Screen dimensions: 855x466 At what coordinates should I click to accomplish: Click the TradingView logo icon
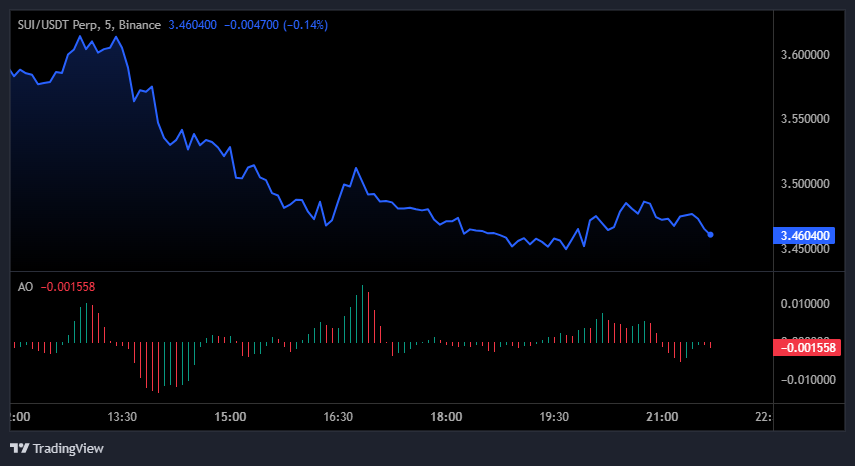(19, 448)
